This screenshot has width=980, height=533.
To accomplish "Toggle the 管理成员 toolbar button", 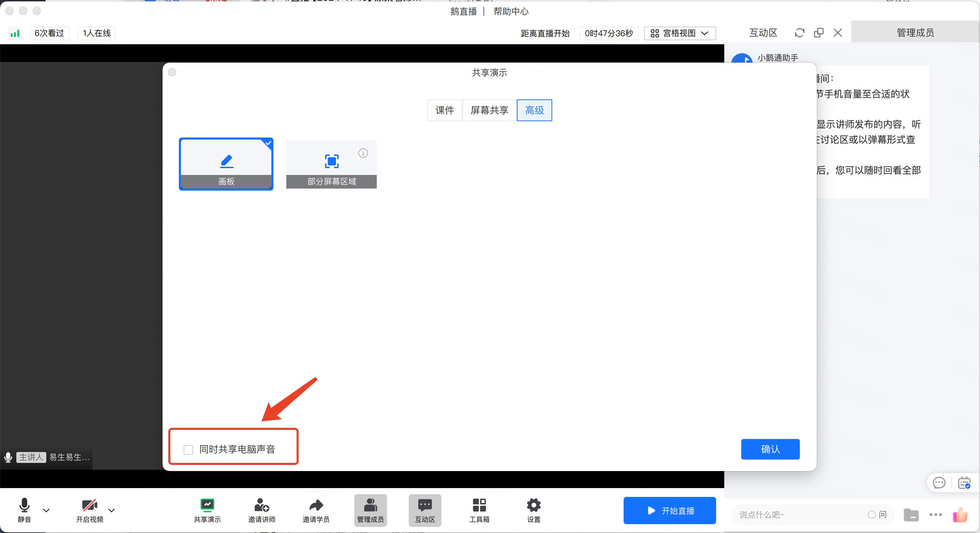I will pyautogui.click(x=371, y=510).
